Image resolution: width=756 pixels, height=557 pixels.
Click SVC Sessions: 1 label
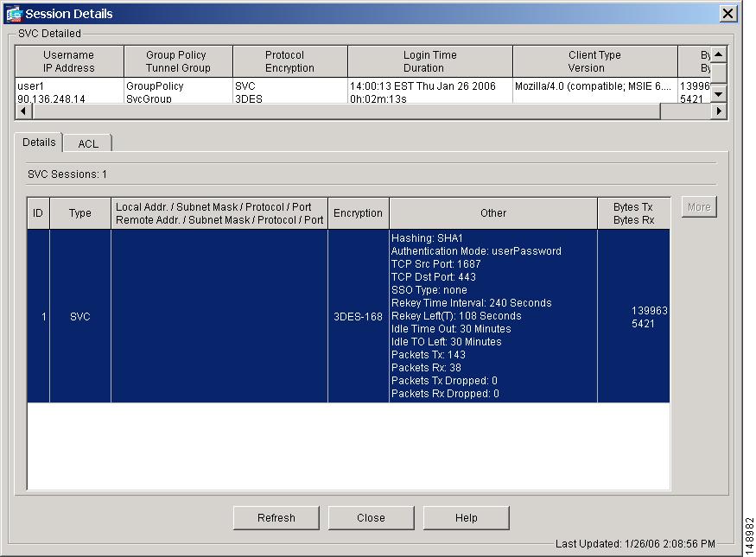tap(67, 174)
